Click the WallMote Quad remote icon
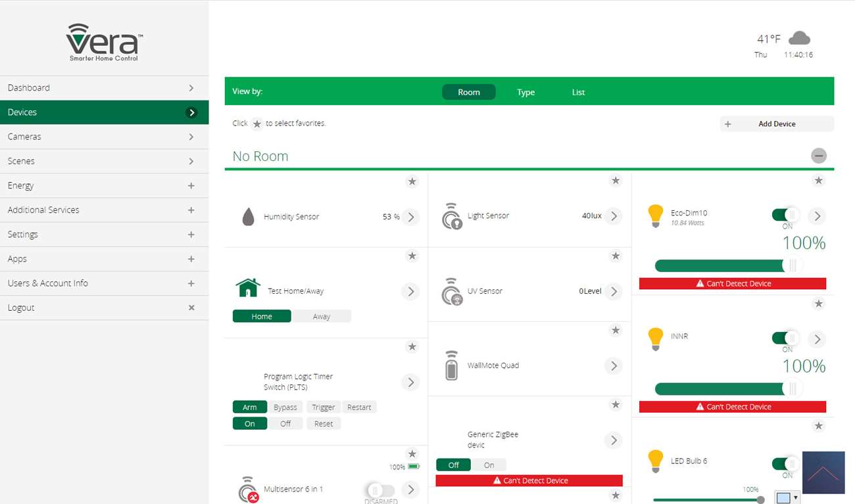855x504 pixels. 451,365
